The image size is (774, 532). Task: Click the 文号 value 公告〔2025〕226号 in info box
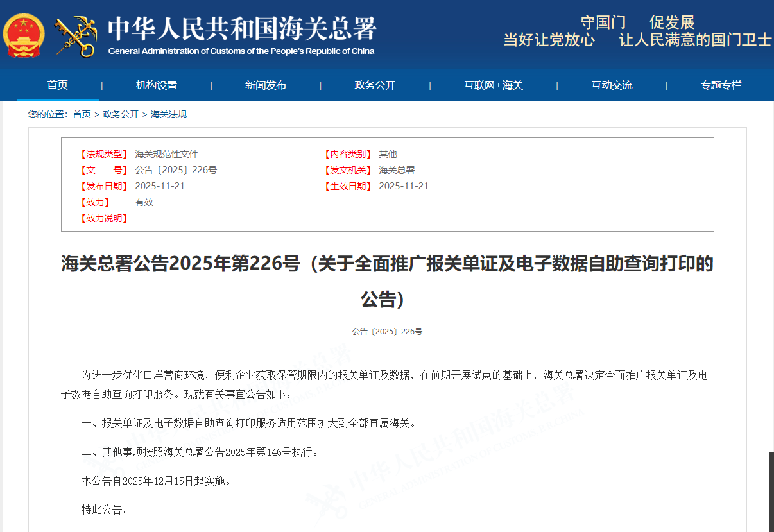176,170
